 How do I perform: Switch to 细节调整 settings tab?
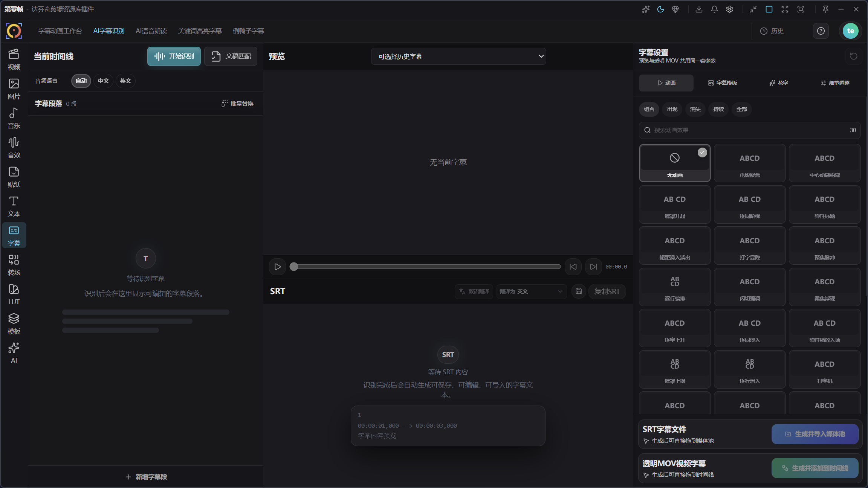pos(835,83)
